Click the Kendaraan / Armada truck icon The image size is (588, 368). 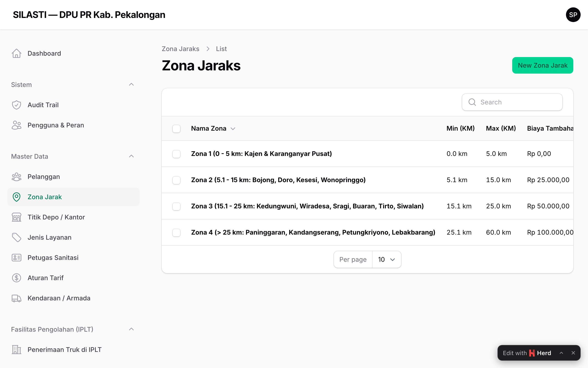pos(17,298)
